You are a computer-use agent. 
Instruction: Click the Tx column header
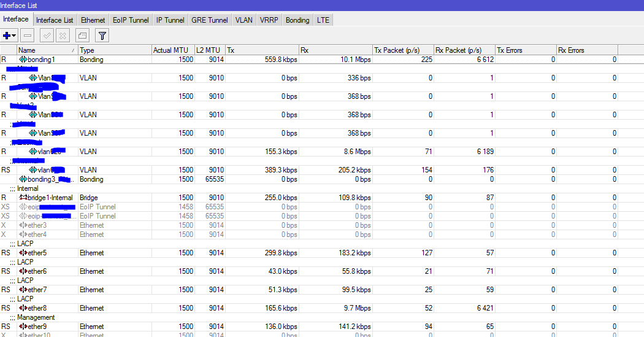click(x=263, y=50)
